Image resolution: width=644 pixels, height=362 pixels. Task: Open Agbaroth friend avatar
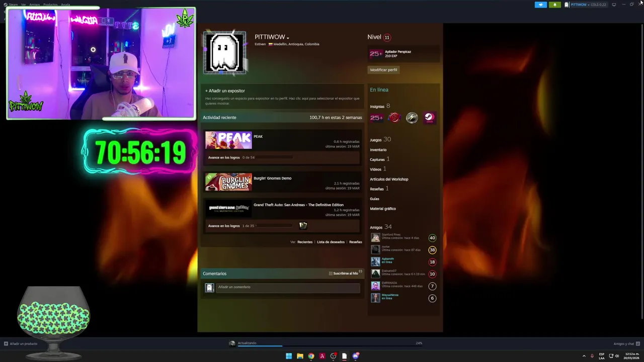coord(375,262)
